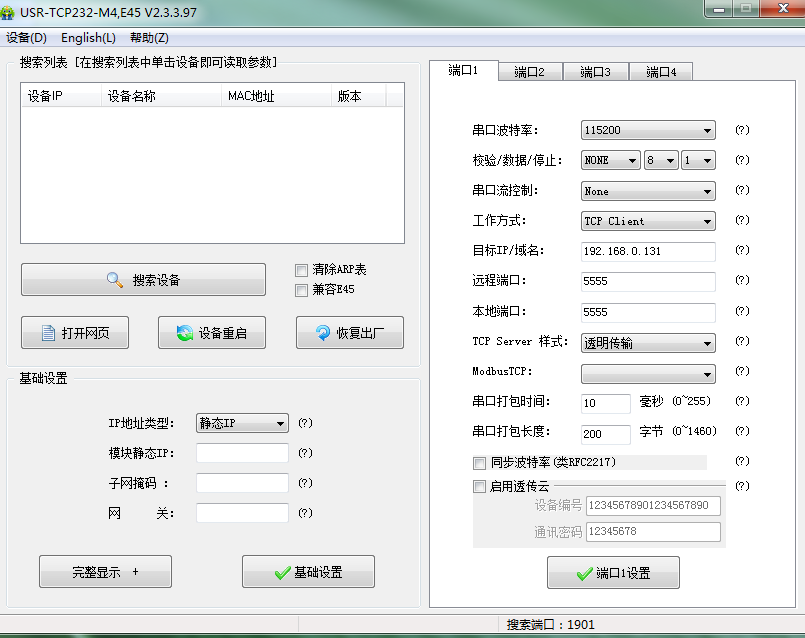The height and width of the screenshot is (638, 805).
Task: Click the green checkmark on 端口1设置 button
Action: [585, 574]
